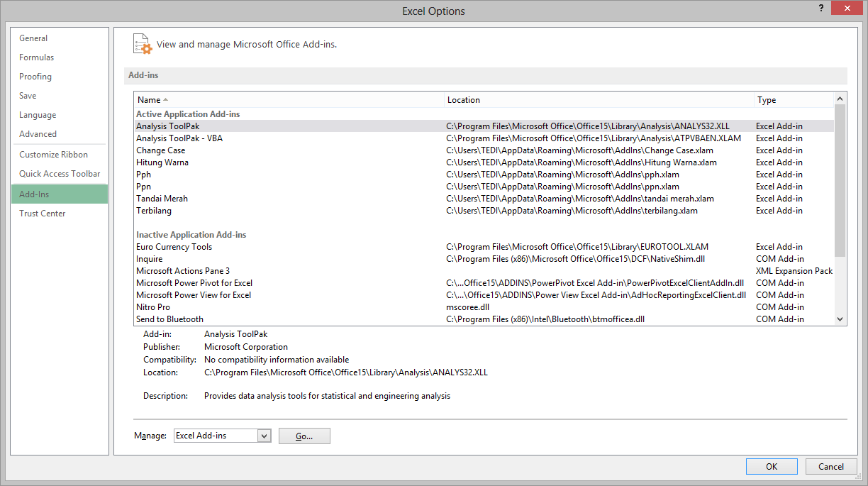868x486 pixels.
Task: Select Microsoft Power Pivot for Excel row
Action: click(x=484, y=283)
